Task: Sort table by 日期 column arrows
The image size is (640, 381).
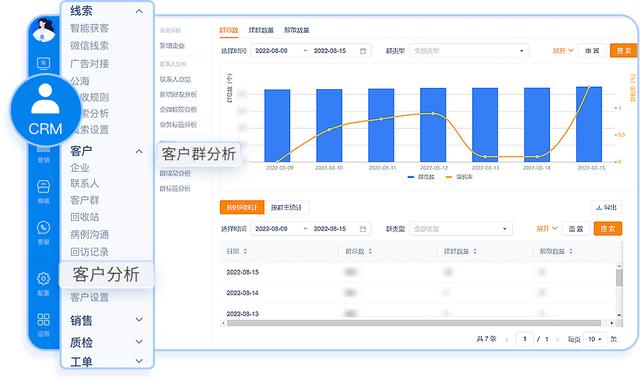Action: point(245,251)
